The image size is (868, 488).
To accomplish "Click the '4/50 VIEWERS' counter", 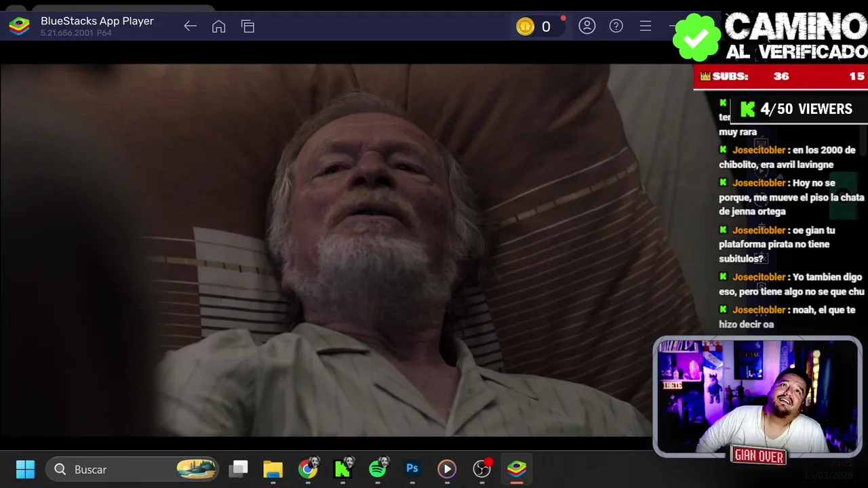I will (x=798, y=109).
